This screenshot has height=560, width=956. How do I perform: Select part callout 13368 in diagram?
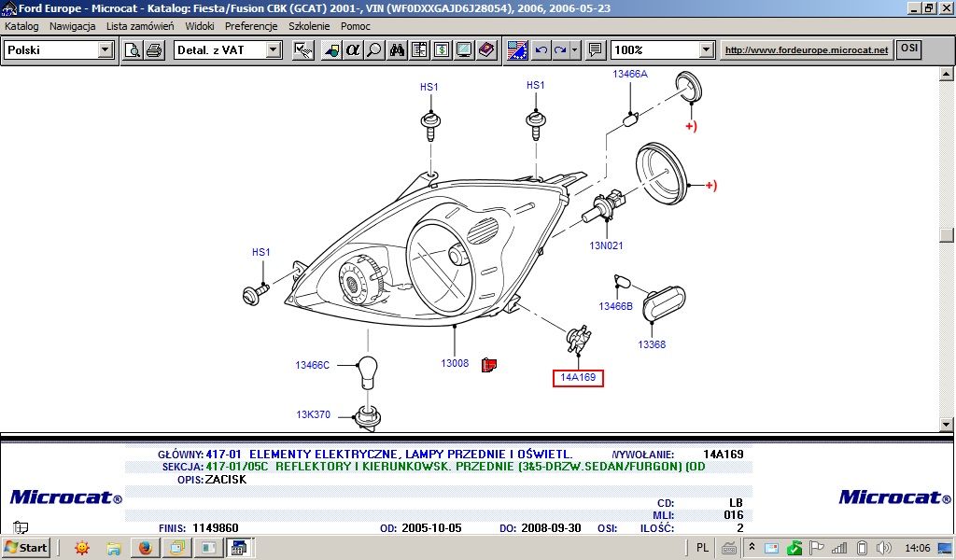point(652,344)
